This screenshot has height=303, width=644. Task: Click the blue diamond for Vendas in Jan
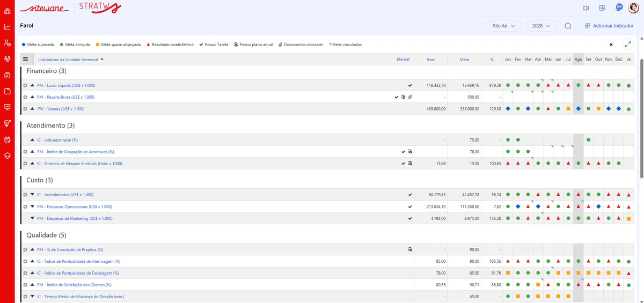coord(508,109)
